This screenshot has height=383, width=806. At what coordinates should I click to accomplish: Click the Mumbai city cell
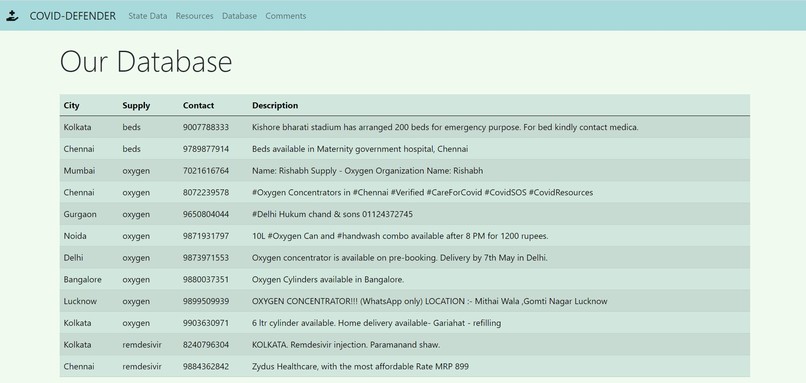pos(79,171)
